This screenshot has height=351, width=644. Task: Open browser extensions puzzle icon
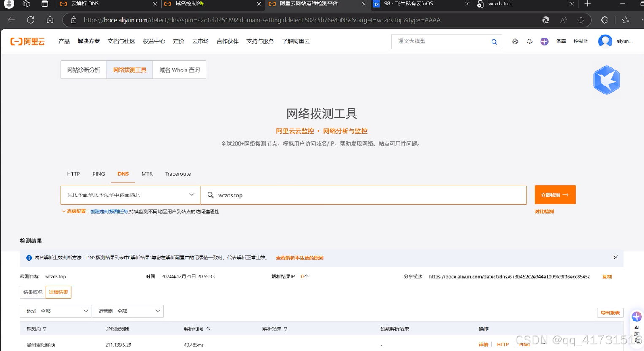pyautogui.click(x=604, y=20)
